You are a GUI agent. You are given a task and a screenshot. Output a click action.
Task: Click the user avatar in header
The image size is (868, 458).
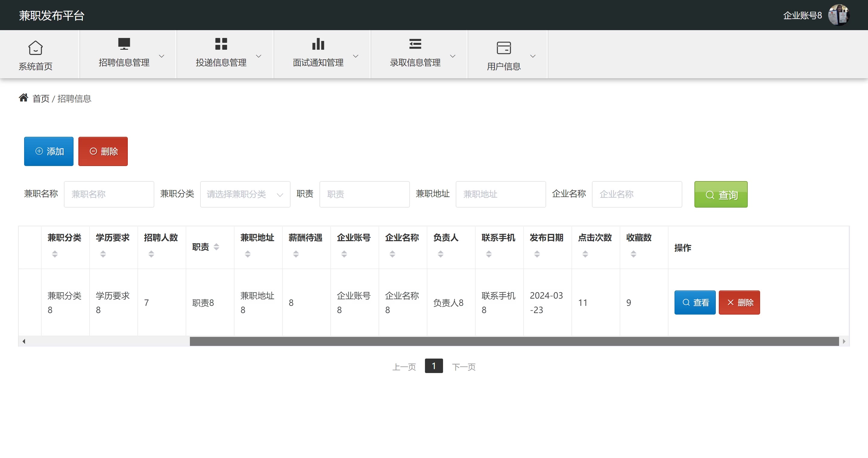tap(839, 15)
